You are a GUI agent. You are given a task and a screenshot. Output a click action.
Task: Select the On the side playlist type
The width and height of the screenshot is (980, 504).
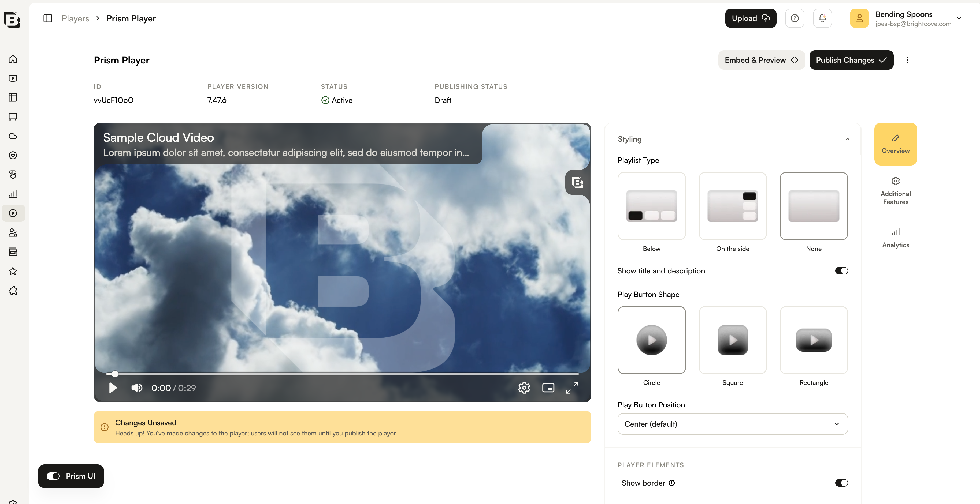(732, 206)
